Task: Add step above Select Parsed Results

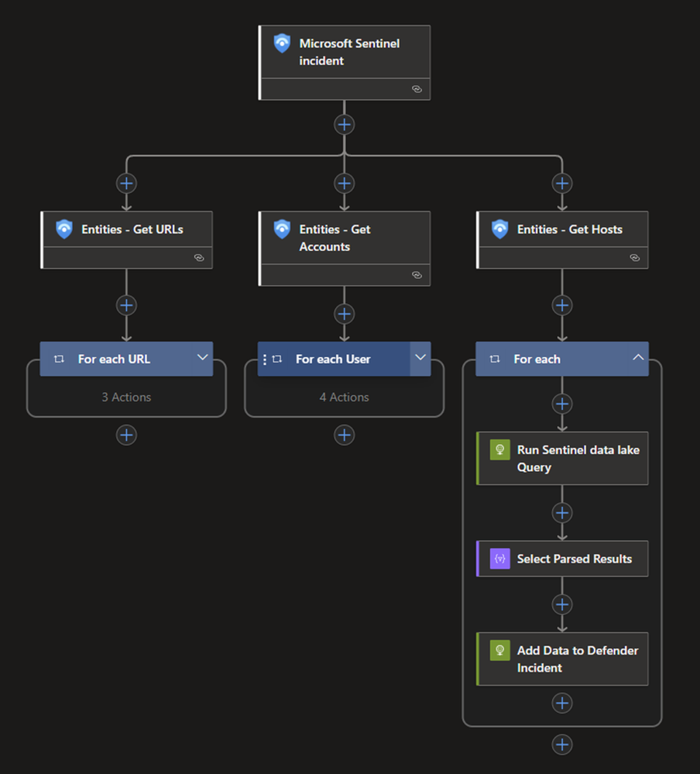Action: point(562,513)
